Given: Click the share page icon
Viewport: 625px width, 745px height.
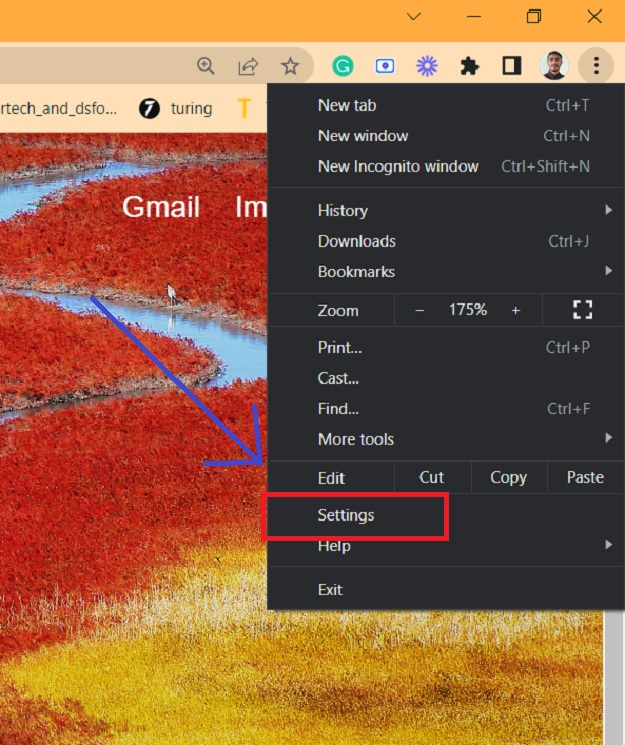Looking at the screenshot, I should point(248,66).
